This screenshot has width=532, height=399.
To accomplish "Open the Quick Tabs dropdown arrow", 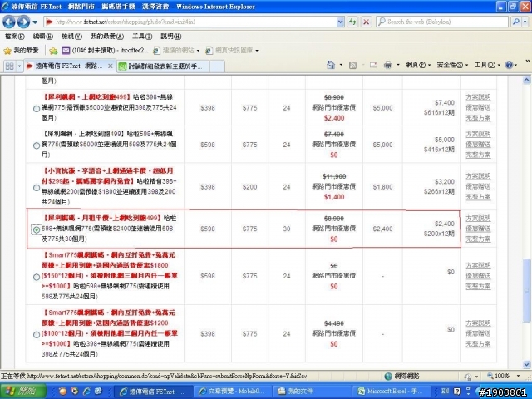I will [x=19, y=66].
